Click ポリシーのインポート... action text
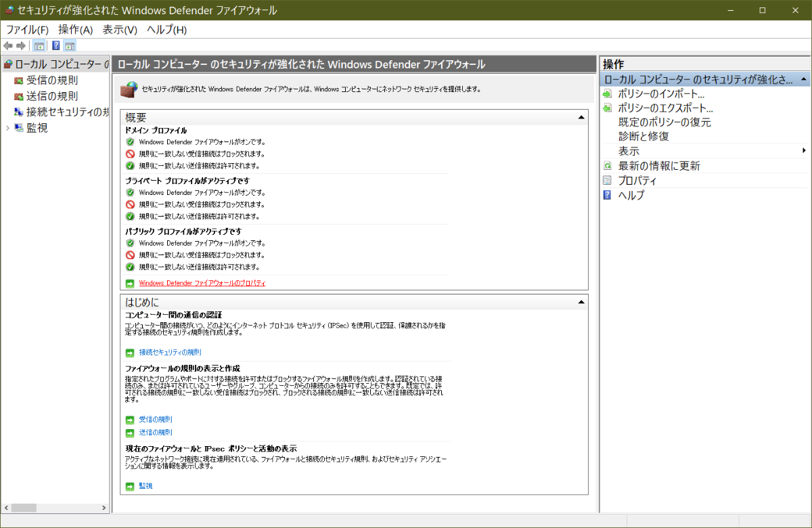Viewport: 812px width, 528px height. pos(661,94)
